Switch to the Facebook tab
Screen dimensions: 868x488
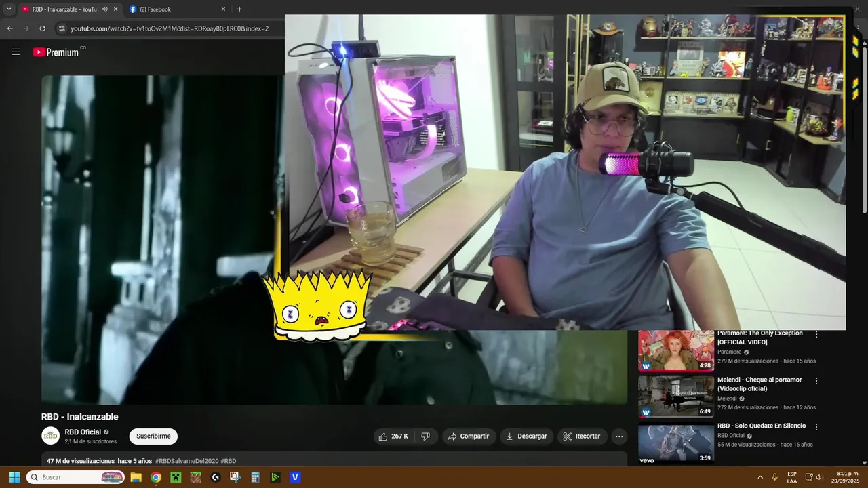[178, 9]
